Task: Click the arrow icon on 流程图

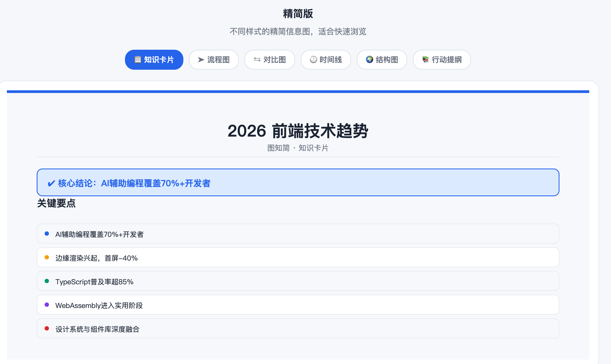Action: pos(201,59)
